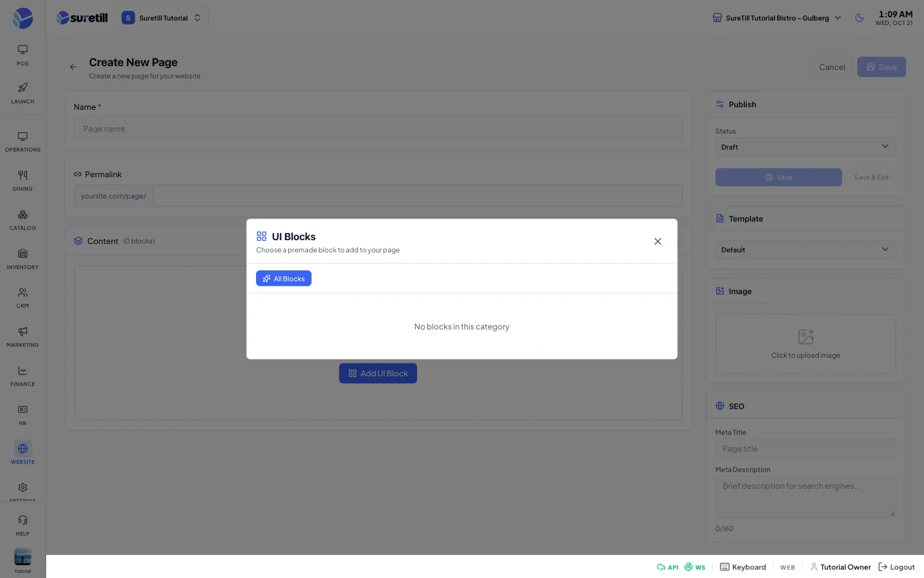The width and height of the screenshot is (924, 578).
Task: Focus the Meta Title field
Action: (805, 449)
